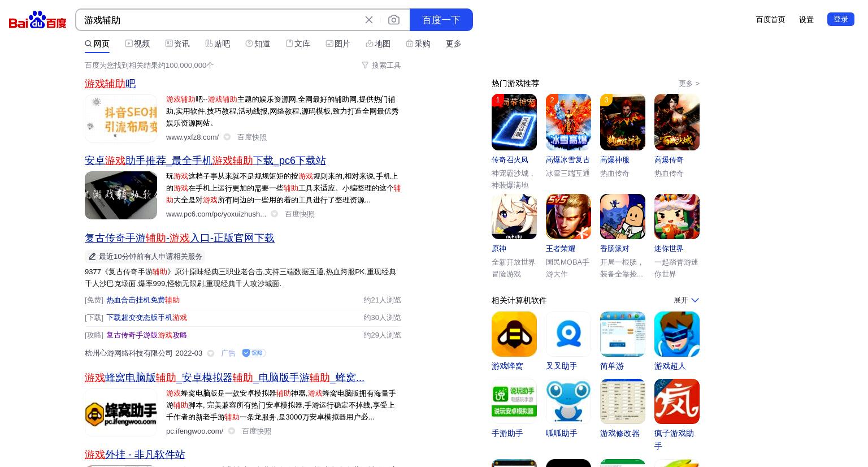868x467 pixels.
Task: Switch to the 视频 tab
Action: point(137,44)
